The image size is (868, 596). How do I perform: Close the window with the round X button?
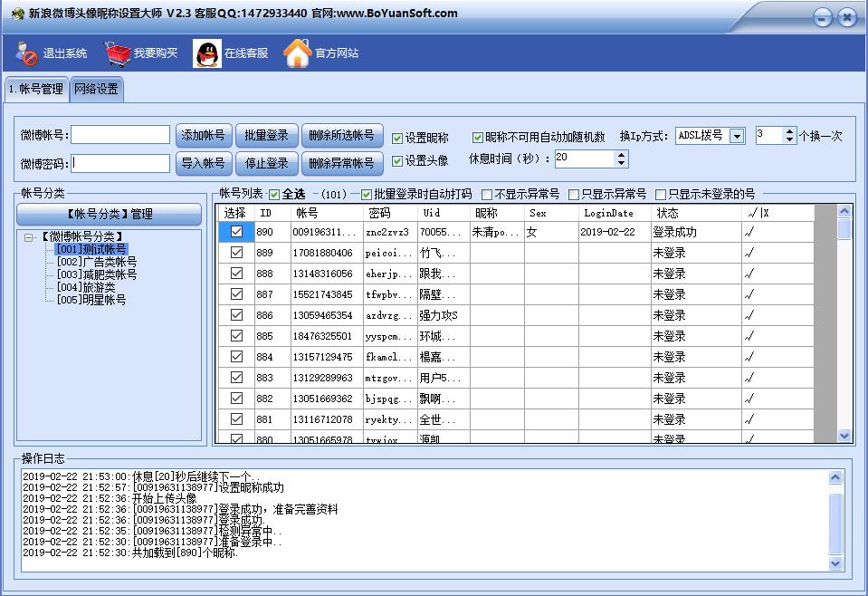847,18
